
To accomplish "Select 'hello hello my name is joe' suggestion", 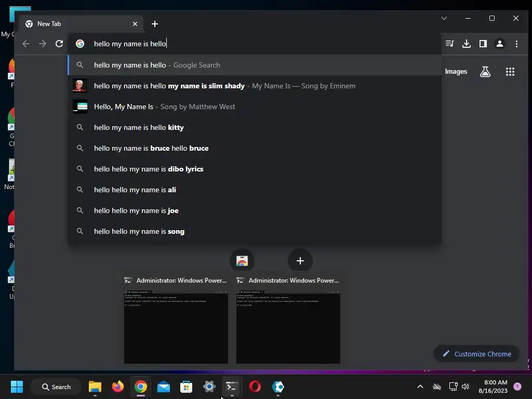I will coord(255,211).
